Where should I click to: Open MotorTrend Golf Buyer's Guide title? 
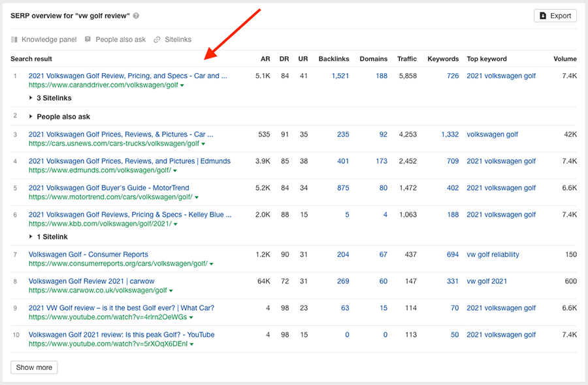[x=108, y=188]
